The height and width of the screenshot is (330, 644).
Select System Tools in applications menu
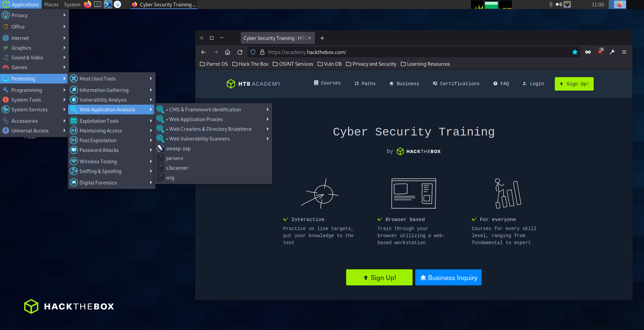coord(34,100)
